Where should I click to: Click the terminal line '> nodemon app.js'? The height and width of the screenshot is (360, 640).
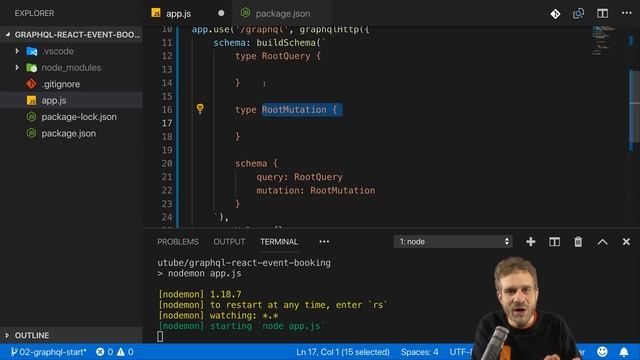coord(199,273)
